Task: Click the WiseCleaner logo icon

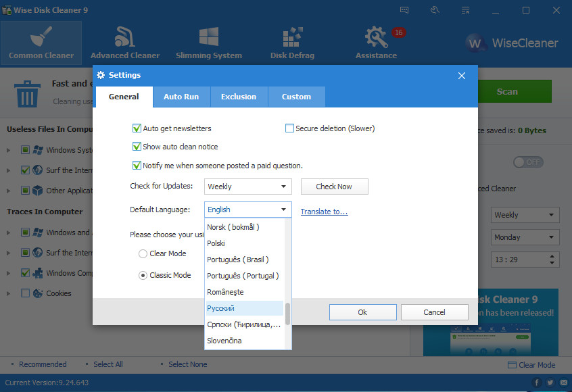Action: coord(477,43)
